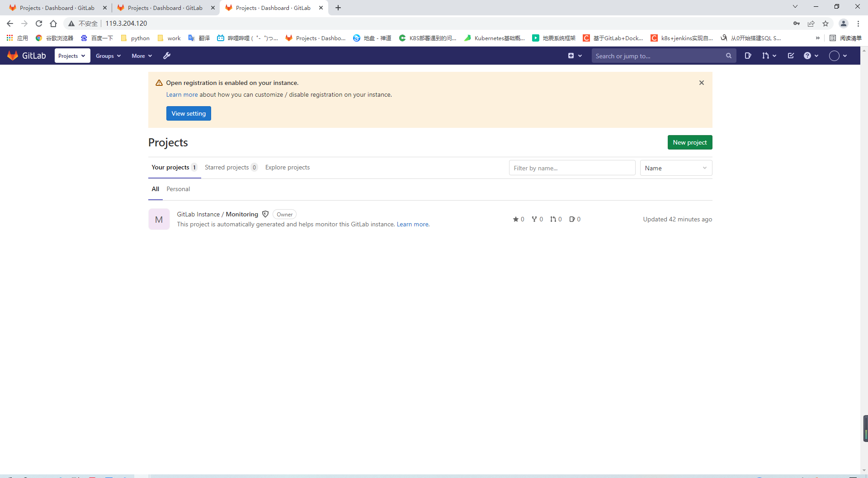Click the Issues icon in the navbar
The width and height of the screenshot is (868, 478).
coord(748,56)
